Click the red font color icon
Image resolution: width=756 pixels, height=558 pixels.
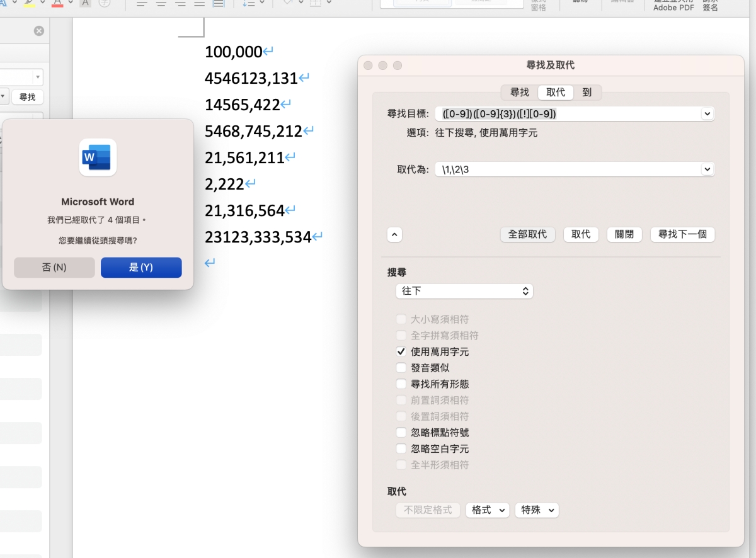coord(57,3)
